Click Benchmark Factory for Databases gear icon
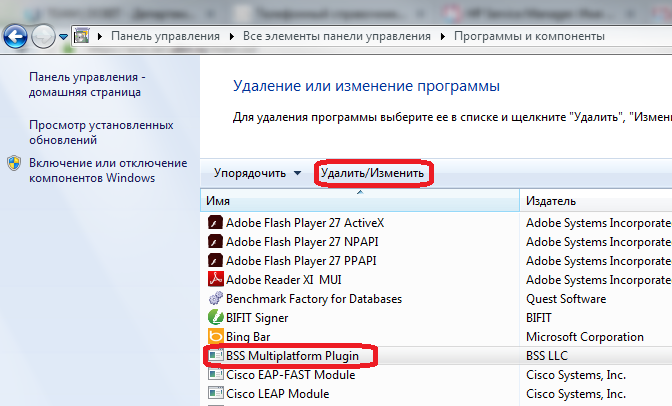 [x=215, y=298]
